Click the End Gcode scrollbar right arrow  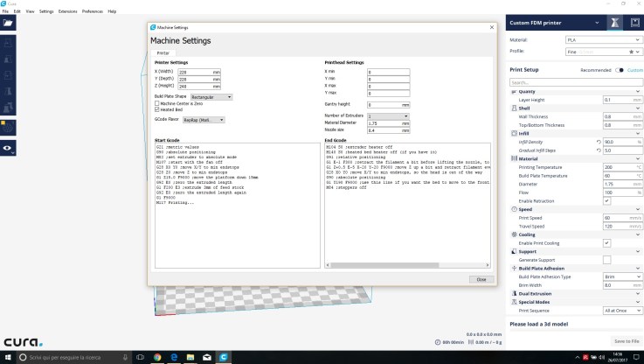click(x=488, y=265)
